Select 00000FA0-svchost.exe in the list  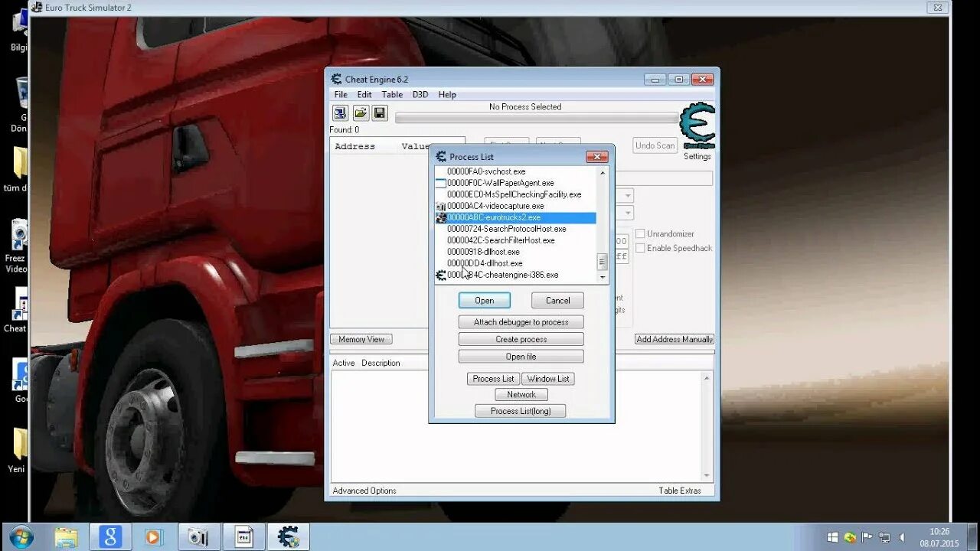pos(486,171)
